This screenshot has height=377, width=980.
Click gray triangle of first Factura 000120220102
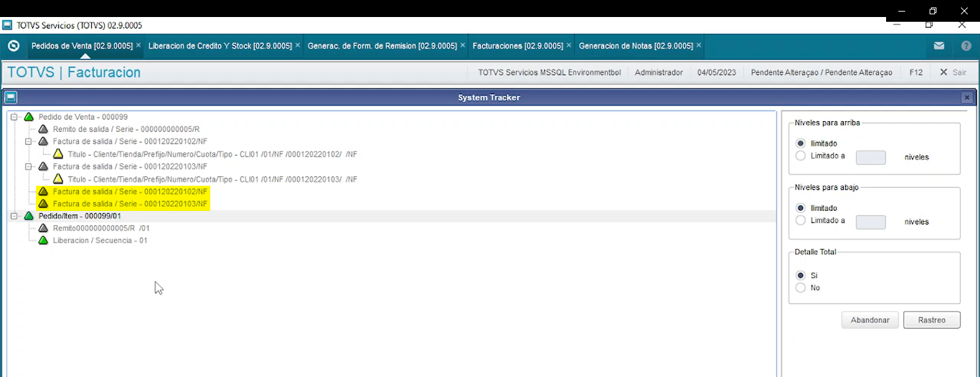click(44, 142)
